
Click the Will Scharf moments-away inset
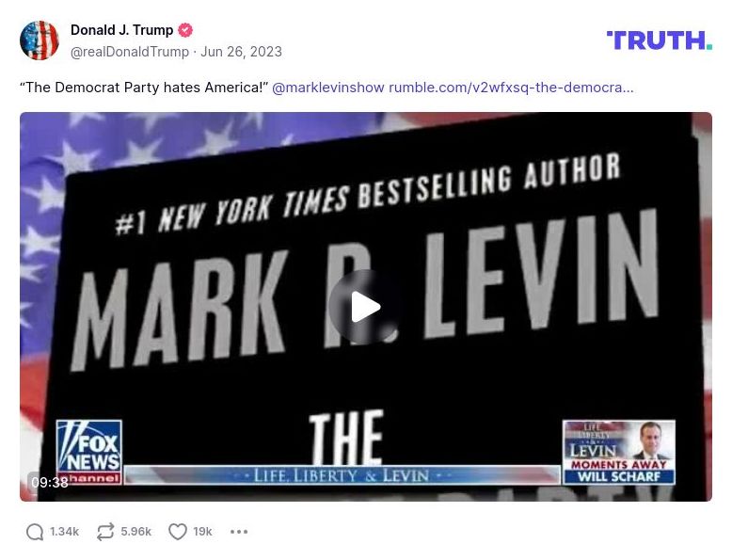[x=619, y=452]
